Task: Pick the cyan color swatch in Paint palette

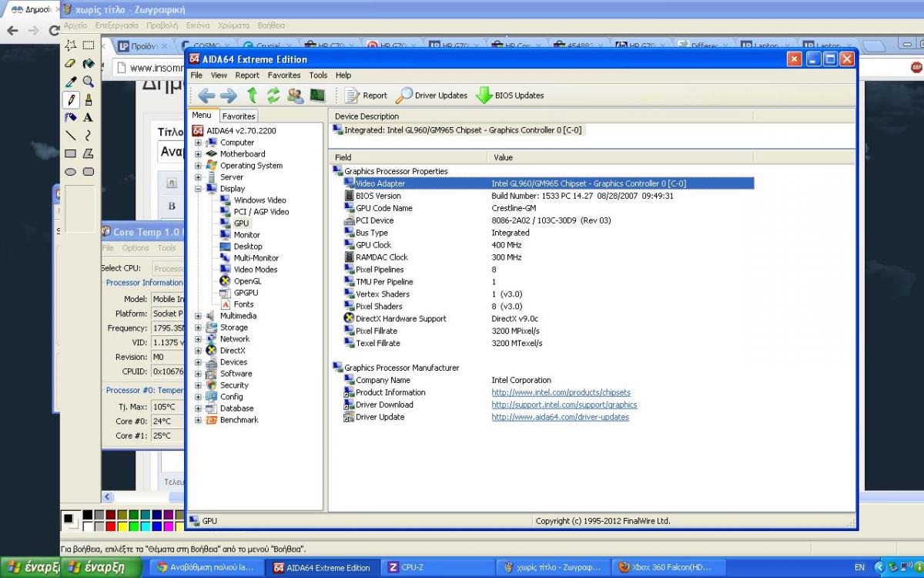Action: point(146,526)
